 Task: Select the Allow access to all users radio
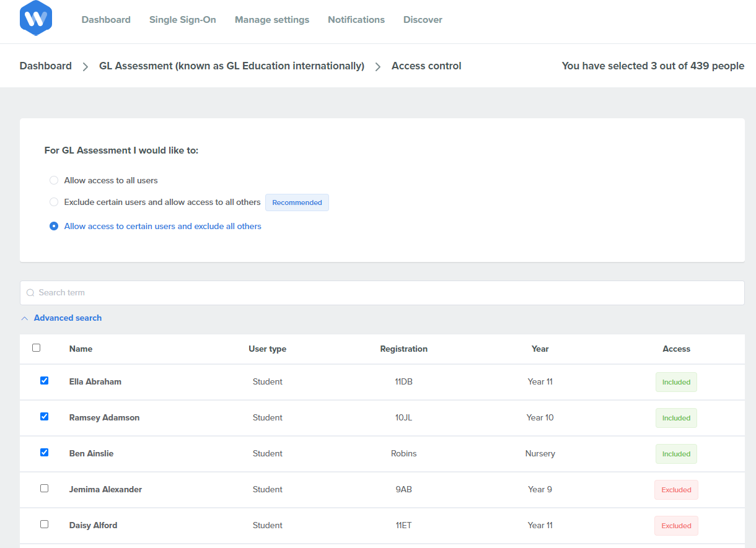pos(54,181)
